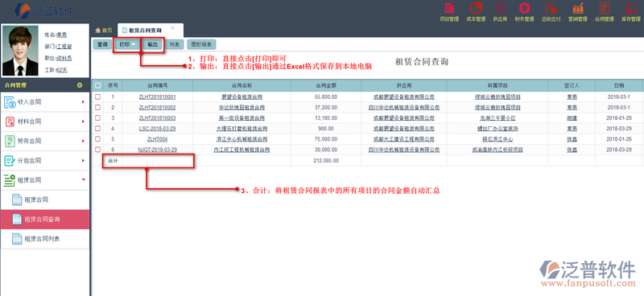Click the gear icon beside 合同管理 header
The image size is (644, 296).
[80, 85]
